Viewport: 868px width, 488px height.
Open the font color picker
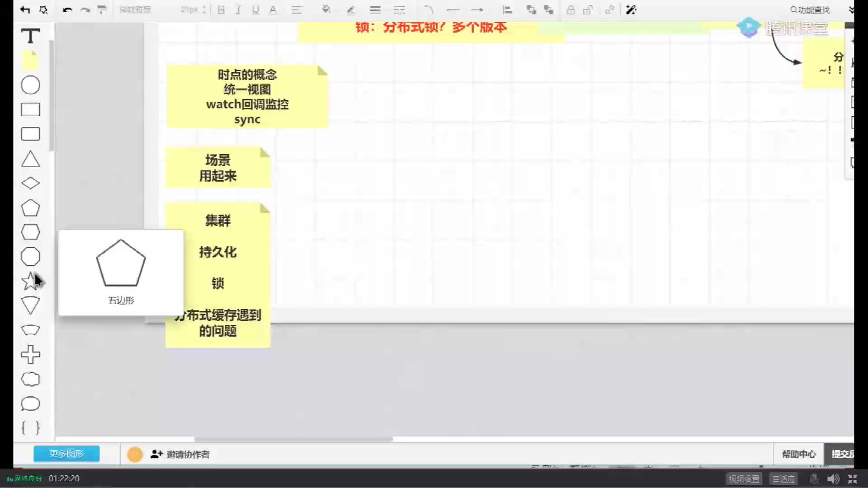(273, 9)
